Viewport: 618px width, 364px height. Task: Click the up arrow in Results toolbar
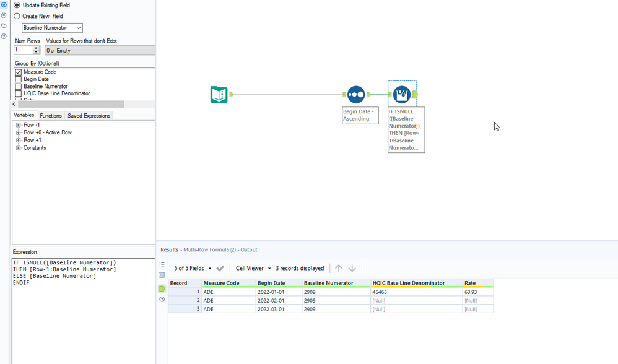(339, 268)
